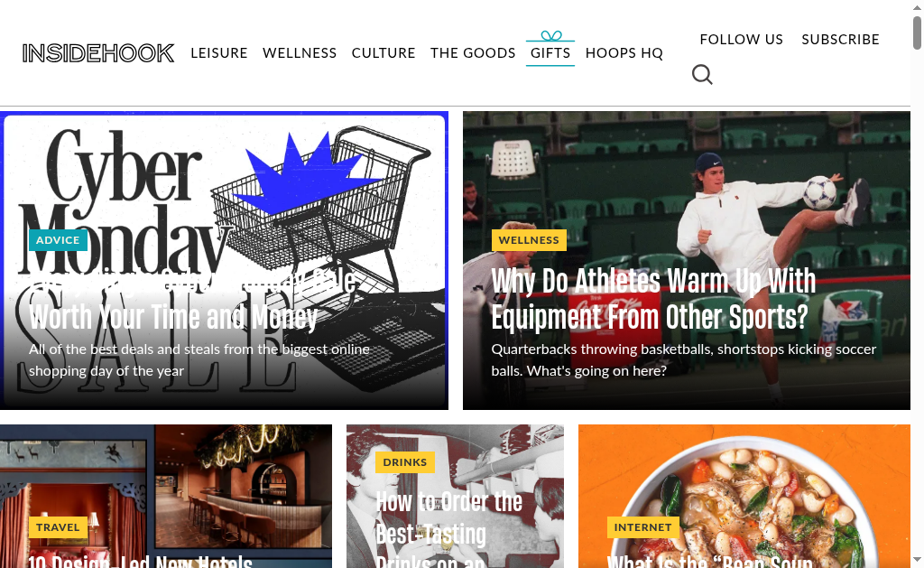
Task: Click the Travel category label
Action: click(58, 527)
